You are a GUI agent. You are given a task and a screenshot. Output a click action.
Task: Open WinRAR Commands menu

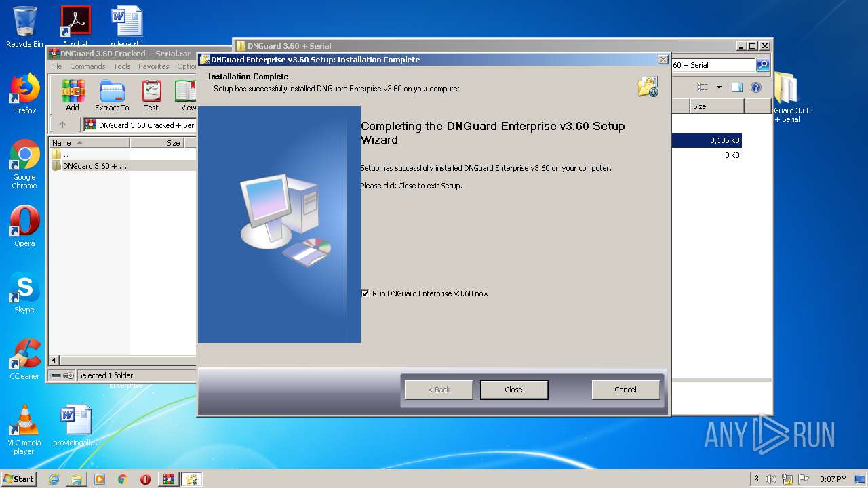(x=87, y=66)
